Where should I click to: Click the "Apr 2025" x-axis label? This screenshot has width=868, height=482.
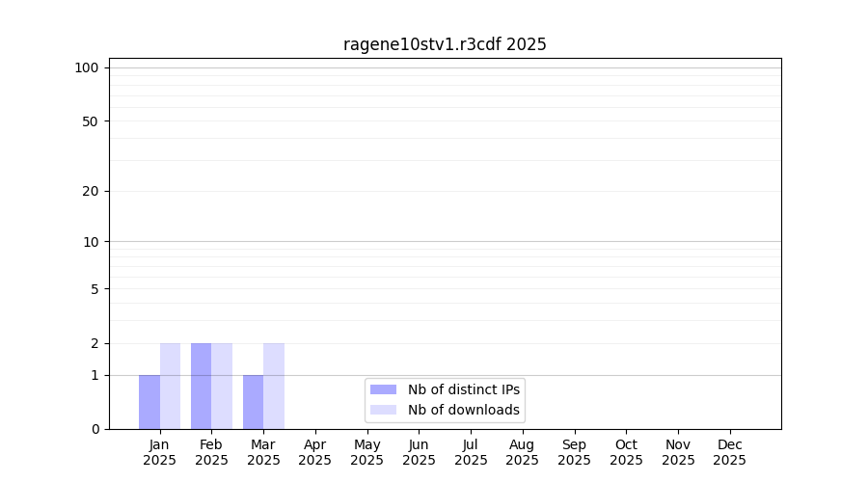pyautogui.click(x=315, y=452)
